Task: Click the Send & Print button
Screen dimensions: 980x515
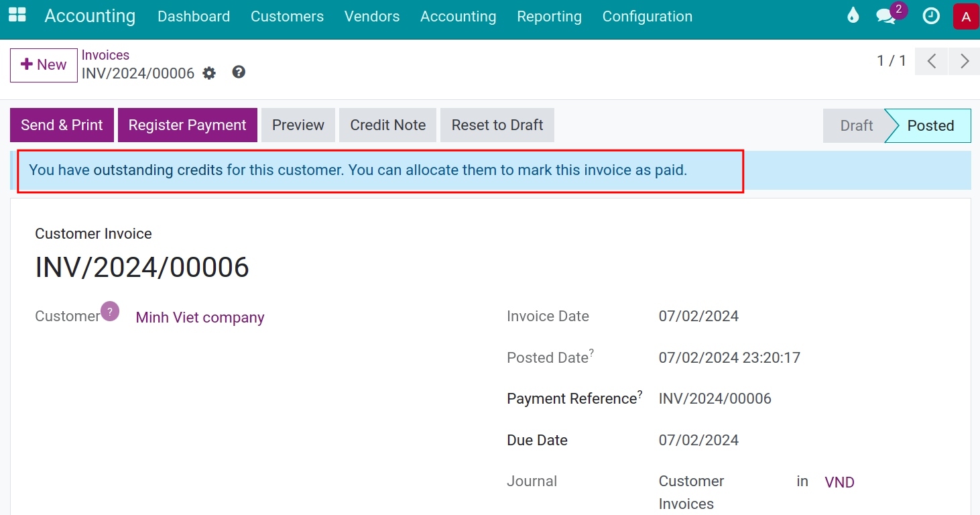Action: click(x=62, y=125)
